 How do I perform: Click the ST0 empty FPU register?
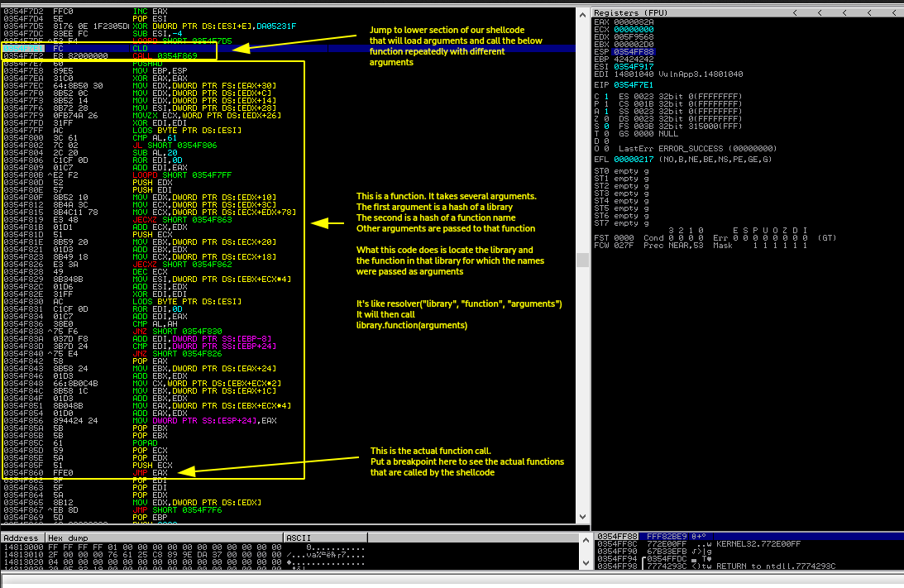point(621,171)
